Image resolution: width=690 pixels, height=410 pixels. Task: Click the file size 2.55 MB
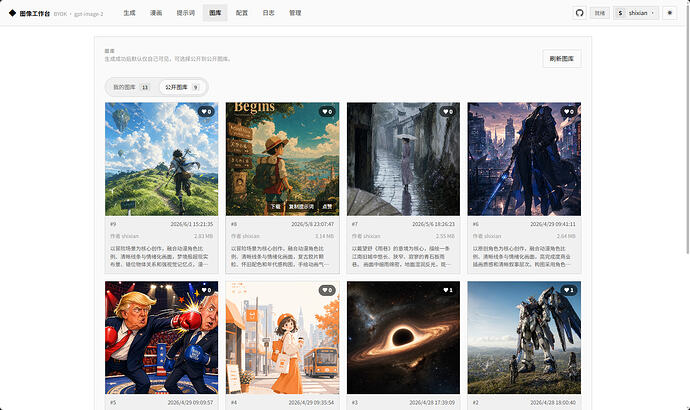(x=445, y=236)
